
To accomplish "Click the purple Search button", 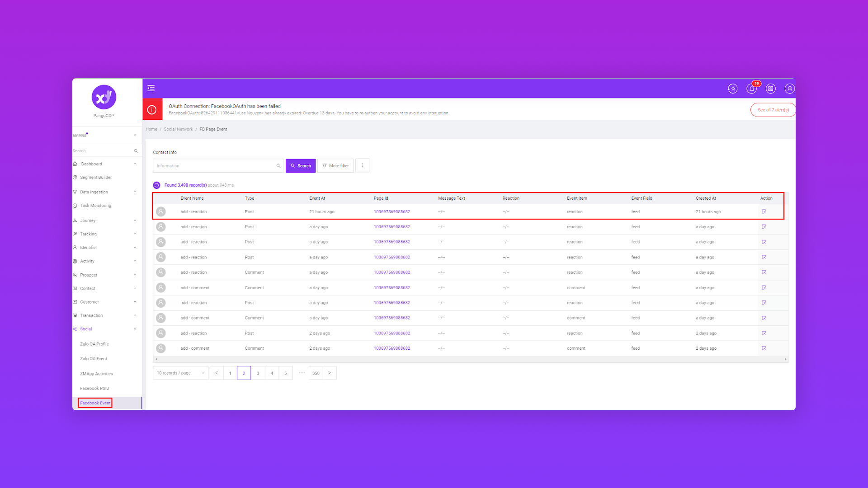I will point(301,166).
